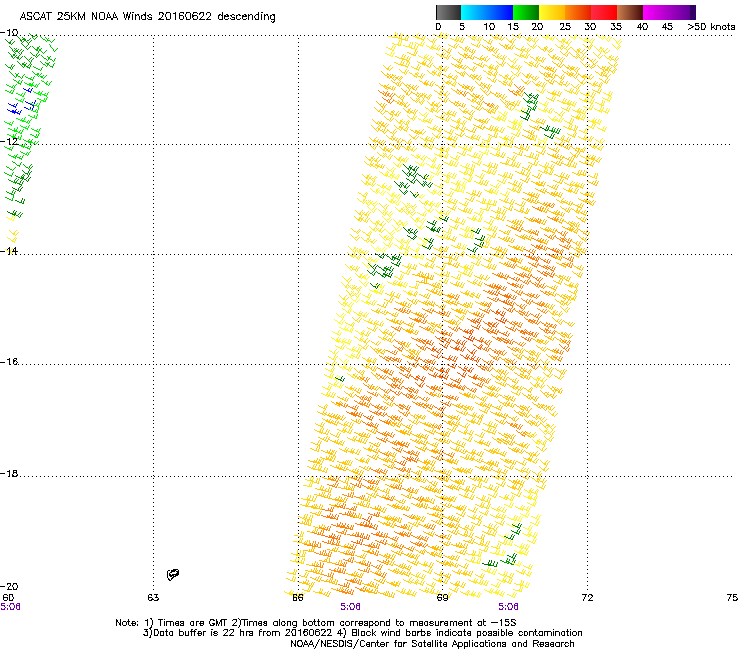Select the orange 25-30 knots legend segment
This screenshot has width=740, height=650.
pyautogui.click(x=578, y=12)
